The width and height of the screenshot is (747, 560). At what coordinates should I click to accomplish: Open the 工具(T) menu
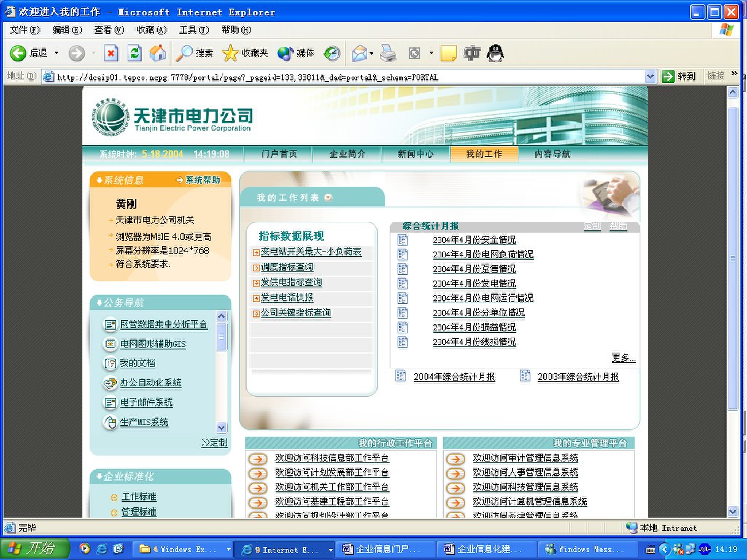coord(194,30)
